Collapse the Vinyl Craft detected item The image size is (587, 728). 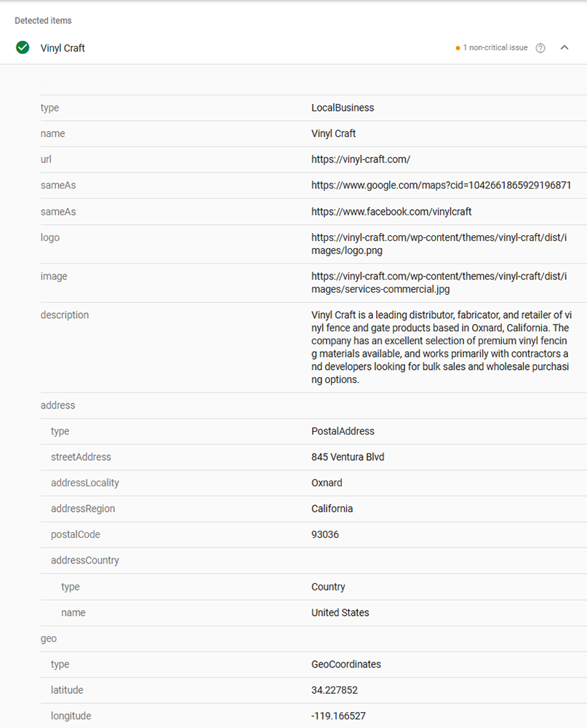point(564,47)
